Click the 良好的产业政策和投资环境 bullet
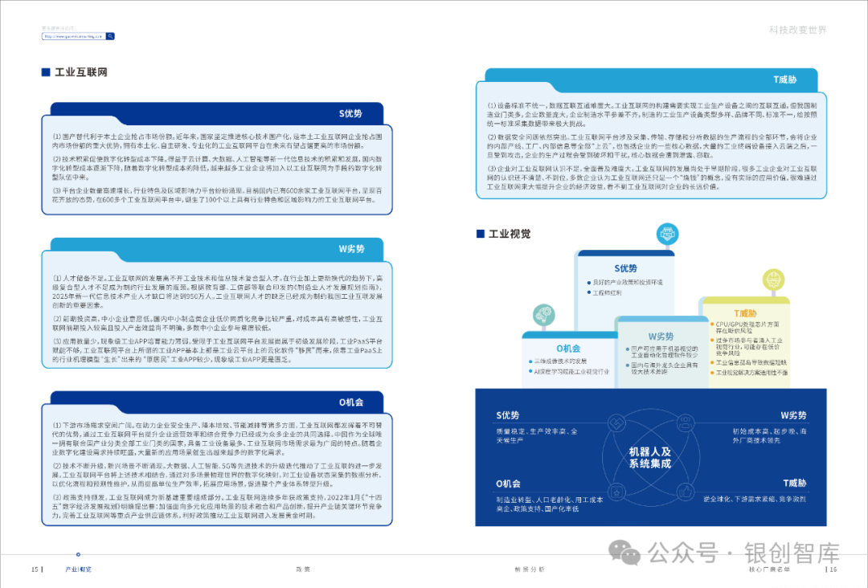Viewport: 868px width, 588px height. pyautogui.click(x=627, y=283)
